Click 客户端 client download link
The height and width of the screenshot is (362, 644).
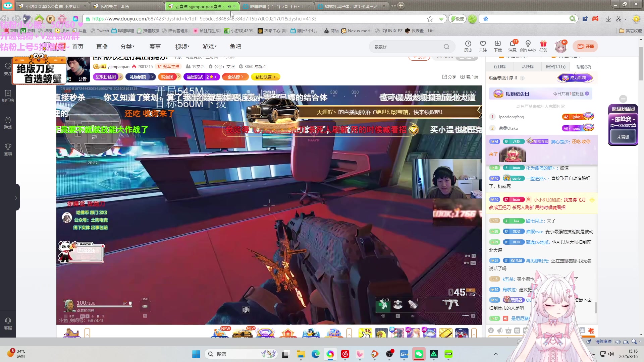(469, 77)
